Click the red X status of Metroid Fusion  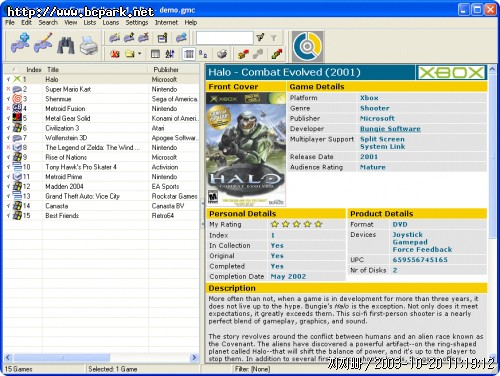(x=8, y=108)
